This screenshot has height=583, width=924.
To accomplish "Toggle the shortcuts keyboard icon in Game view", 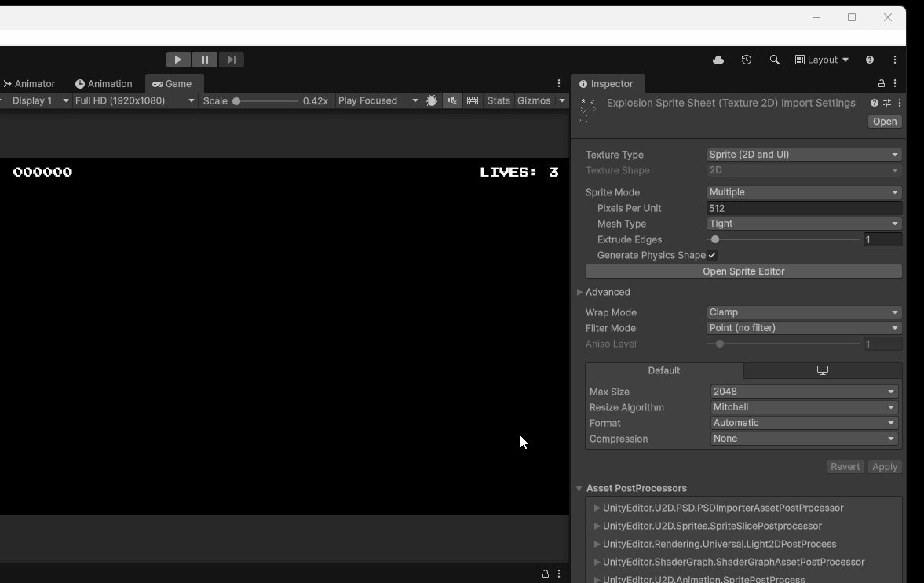I will coord(473,100).
